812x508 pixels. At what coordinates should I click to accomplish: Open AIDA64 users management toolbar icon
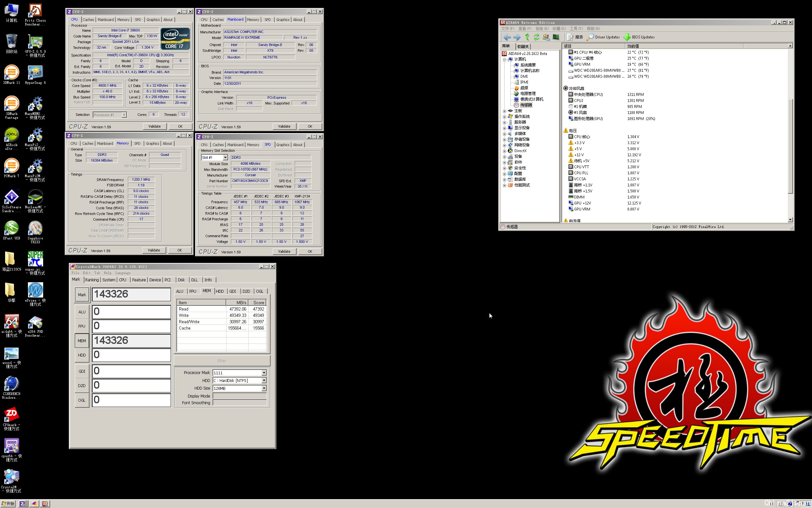click(546, 37)
